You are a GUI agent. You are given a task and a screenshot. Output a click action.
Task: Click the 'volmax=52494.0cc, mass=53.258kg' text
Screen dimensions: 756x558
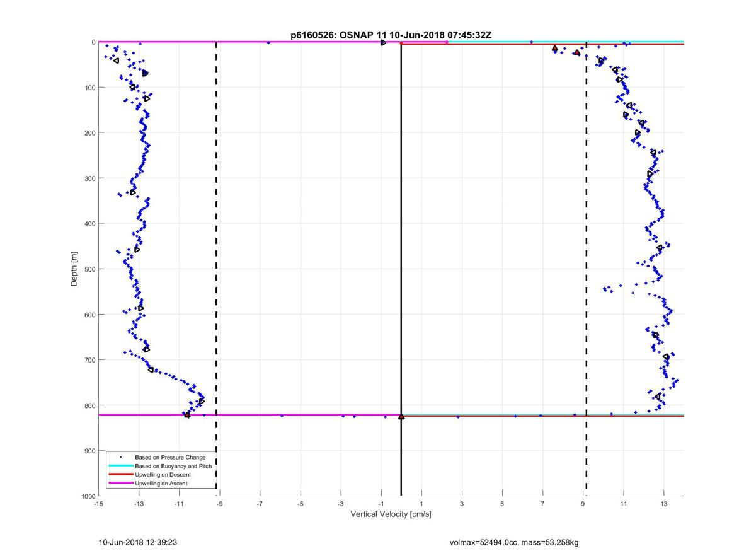click(x=515, y=542)
